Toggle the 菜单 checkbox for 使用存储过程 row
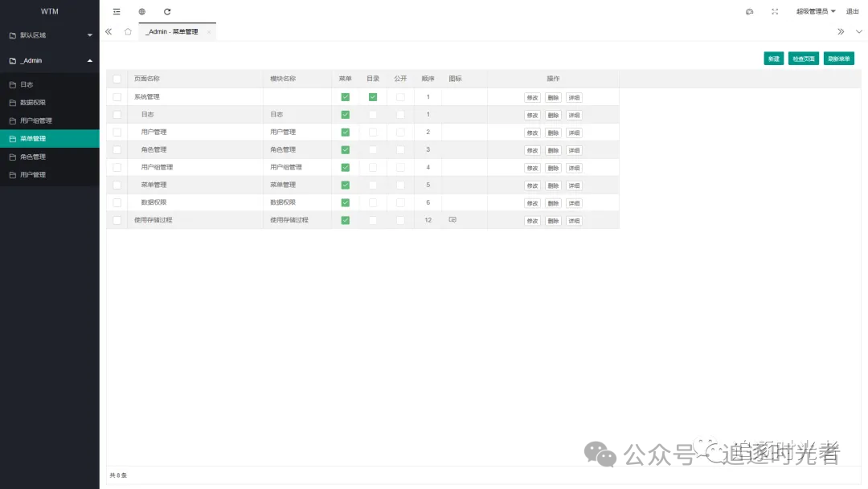The width and height of the screenshot is (868, 489). coord(346,220)
